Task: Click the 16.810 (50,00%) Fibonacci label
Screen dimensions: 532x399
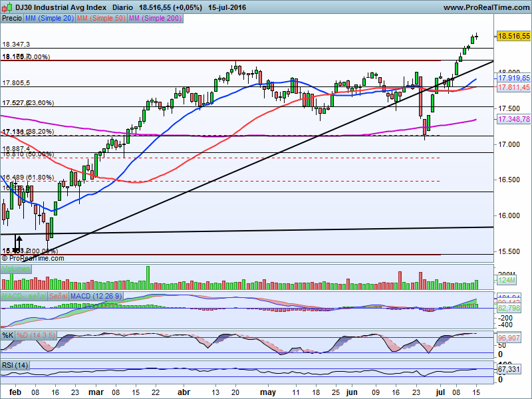Action: (x=28, y=154)
